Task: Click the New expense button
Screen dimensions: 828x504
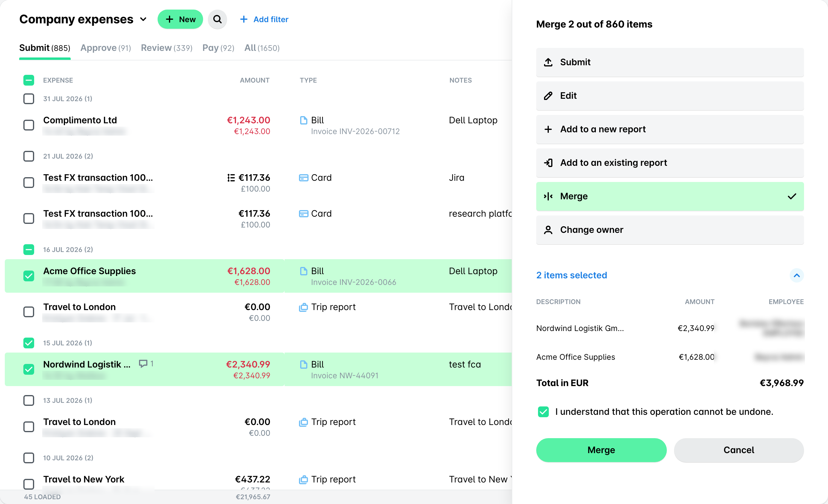Action: coord(180,19)
